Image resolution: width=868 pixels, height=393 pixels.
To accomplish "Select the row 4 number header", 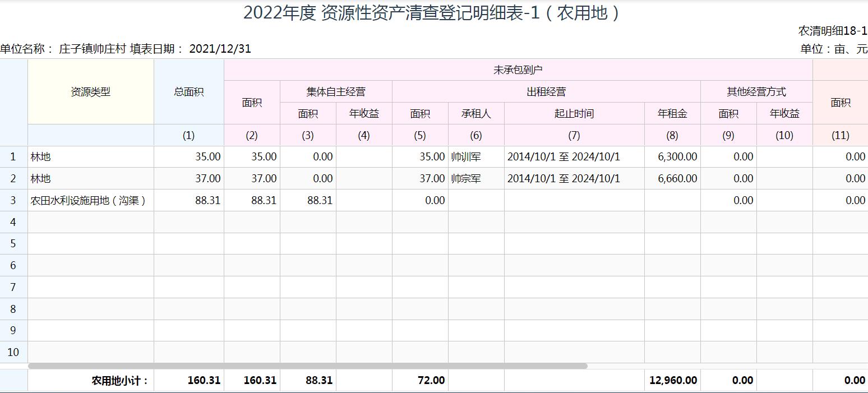I will pyautogui.click(x=13, y=222).
